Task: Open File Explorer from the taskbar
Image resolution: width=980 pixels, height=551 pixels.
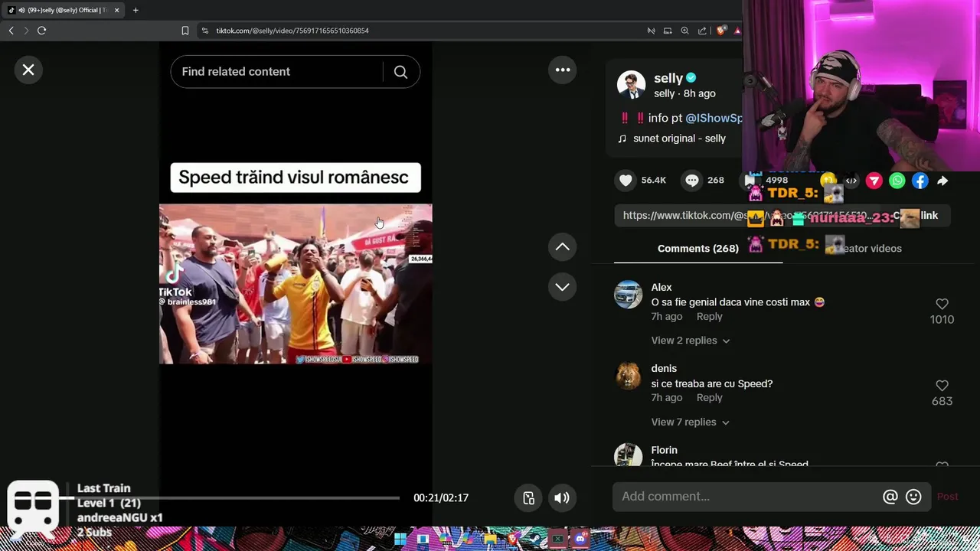Action: pyautogui.click(x=490, y=540)
